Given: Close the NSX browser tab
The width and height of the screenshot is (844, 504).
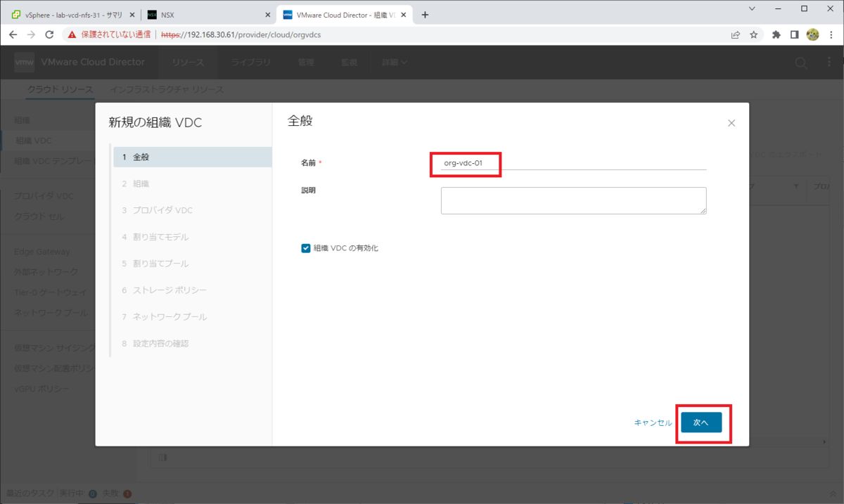Looking at the screenshot, I should (x=267, y=15).
